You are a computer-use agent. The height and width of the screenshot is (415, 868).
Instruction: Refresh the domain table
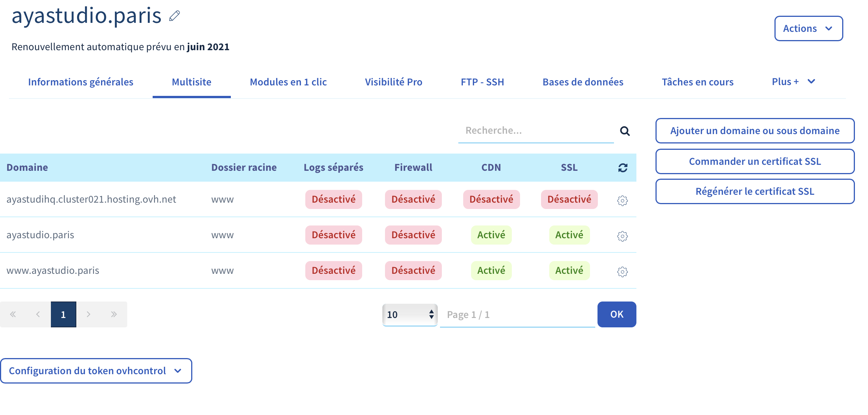pos(623,168)
